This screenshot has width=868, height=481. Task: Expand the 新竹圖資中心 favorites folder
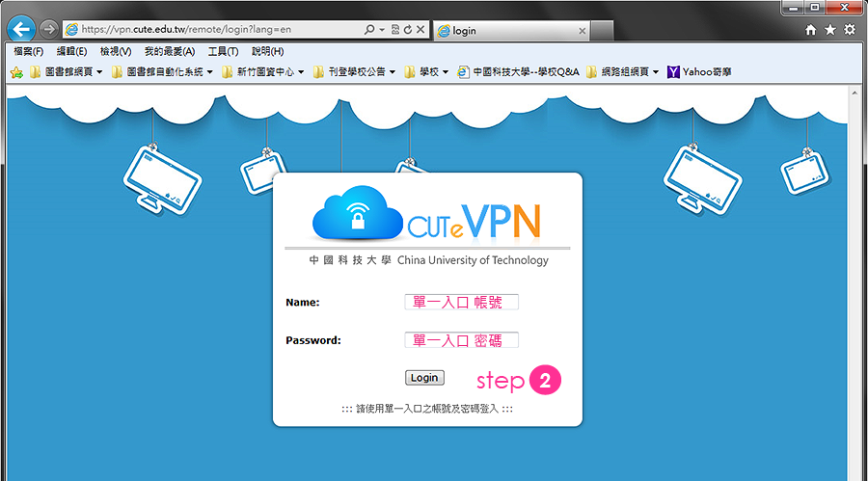click(x=262, y=72)
